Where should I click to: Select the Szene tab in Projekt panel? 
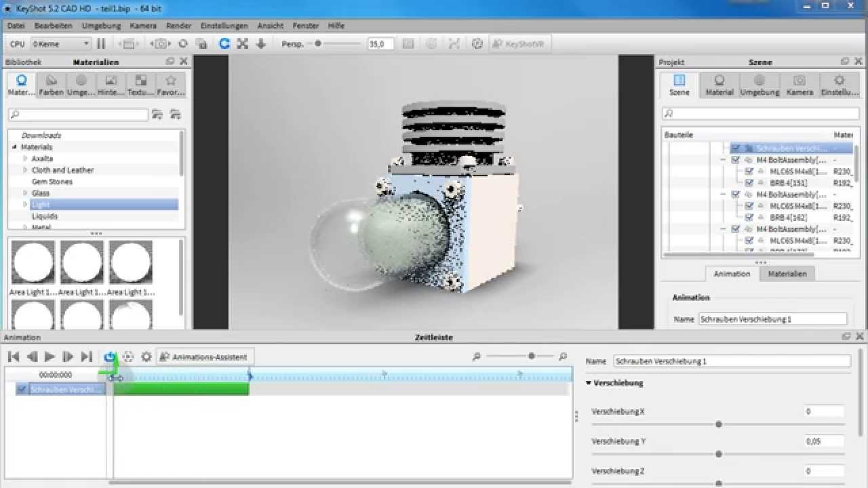[x=679, y=85]
